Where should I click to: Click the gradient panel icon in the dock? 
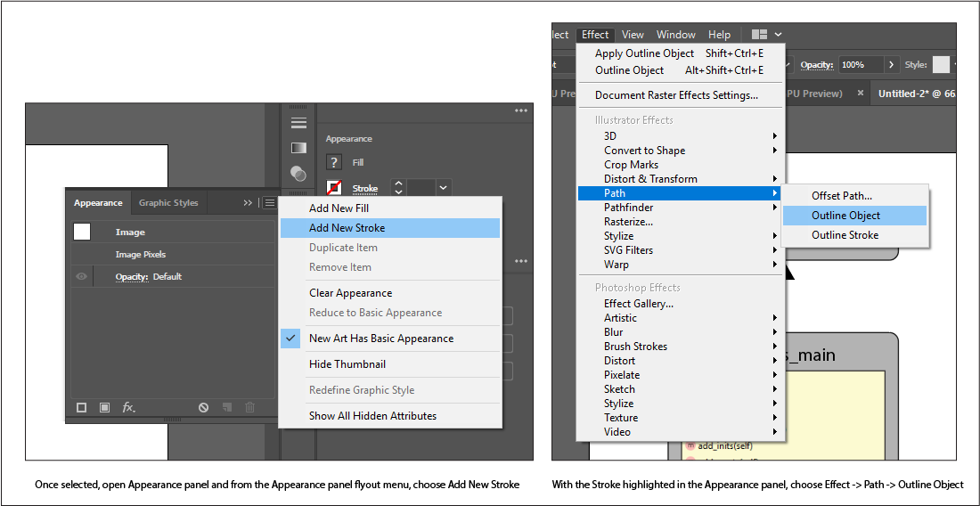(x=298, y=148)
